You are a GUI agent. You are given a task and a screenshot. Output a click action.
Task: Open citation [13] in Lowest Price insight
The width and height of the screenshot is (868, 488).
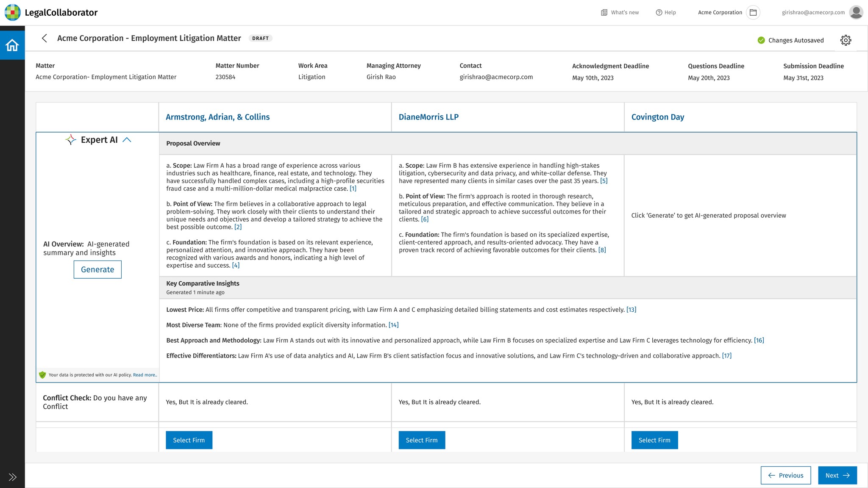(631, 310)
